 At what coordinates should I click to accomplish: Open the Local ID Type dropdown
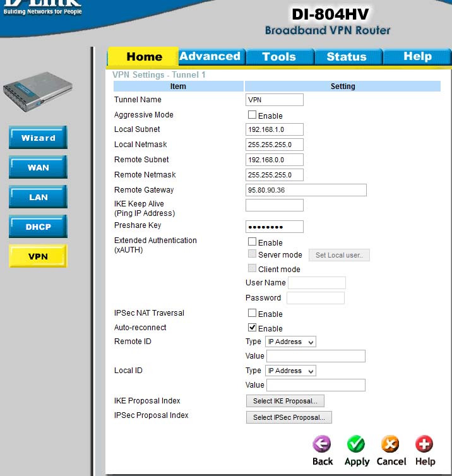point(290,371)
